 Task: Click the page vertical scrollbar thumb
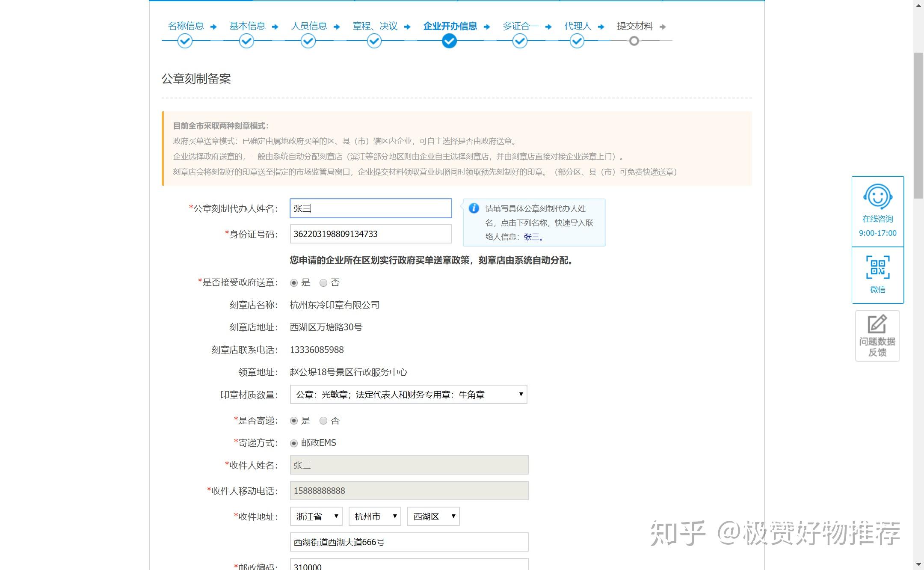tap(918, 125)
